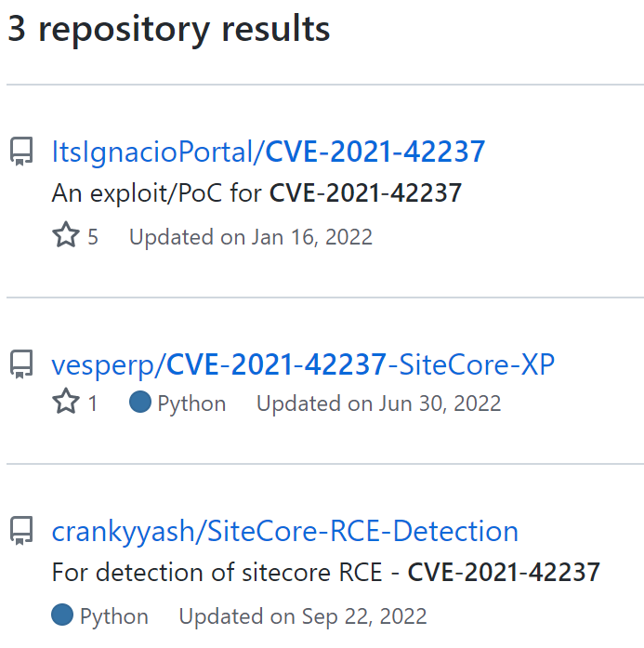
Task: Click the Python language label under vesperp repo
Action: (x=191, y=403)
